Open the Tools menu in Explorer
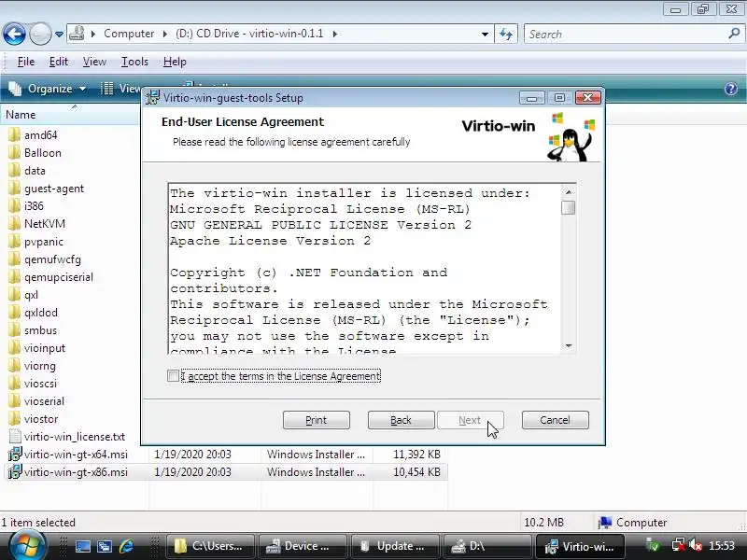The image size is (747, 560). coord(134,62)
